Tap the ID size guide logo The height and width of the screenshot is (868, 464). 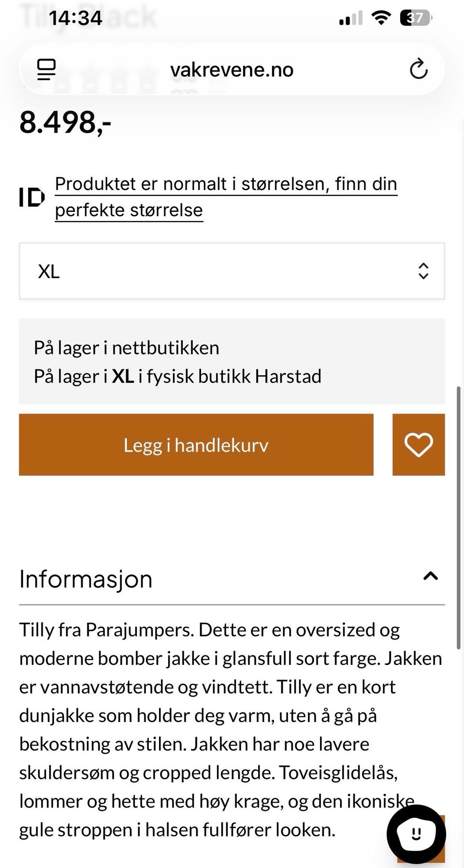tap(32, 197)
